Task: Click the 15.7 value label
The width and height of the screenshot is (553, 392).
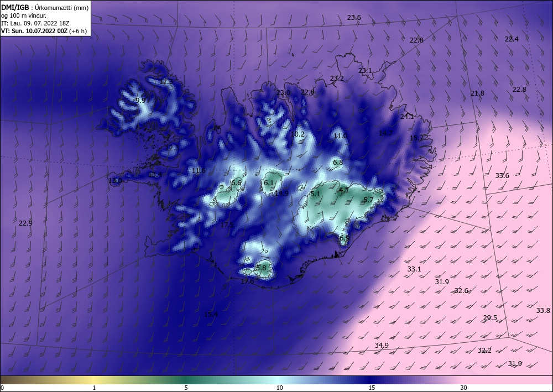Action: 416,138
